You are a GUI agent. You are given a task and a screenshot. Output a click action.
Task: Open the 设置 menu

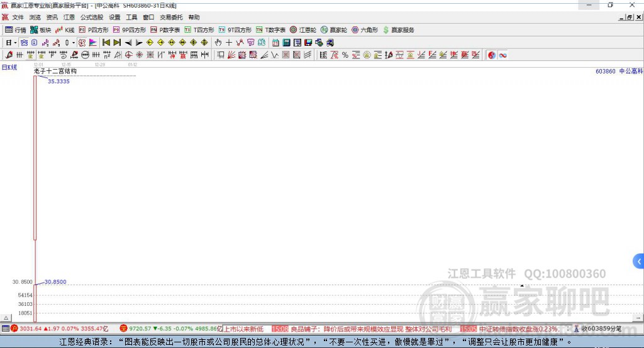click(x=114, y=17)
